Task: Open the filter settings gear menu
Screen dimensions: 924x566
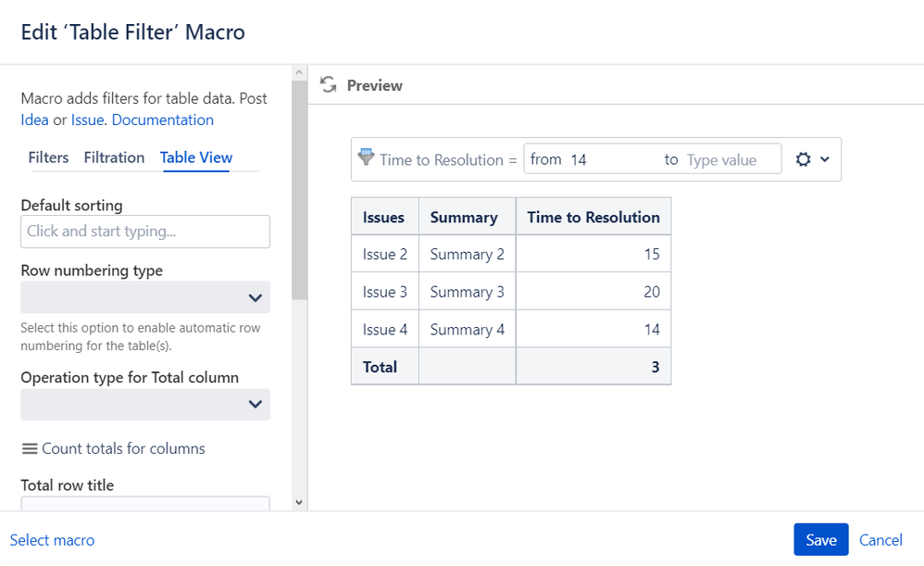Action: 803,159
